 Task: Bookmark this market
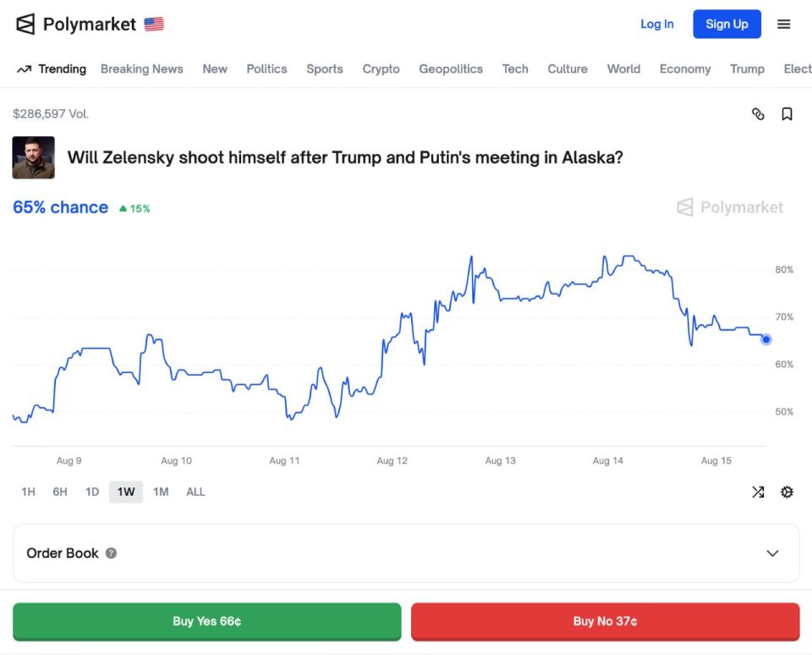coord(787,113)
